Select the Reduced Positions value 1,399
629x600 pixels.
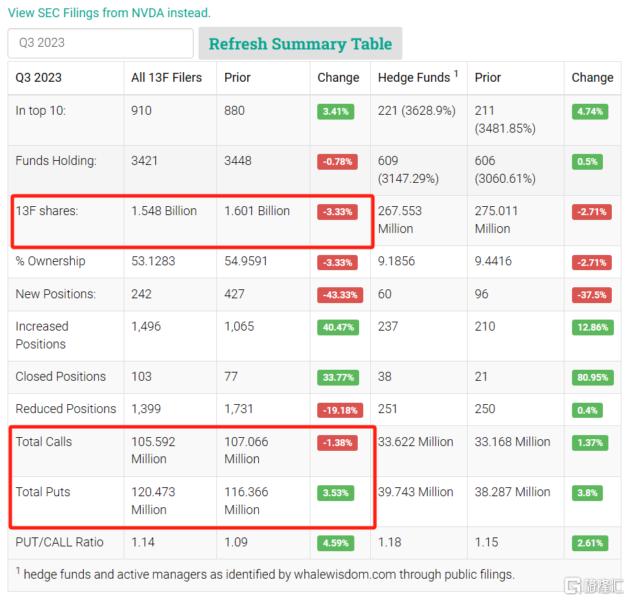click(x=146, y=409)
